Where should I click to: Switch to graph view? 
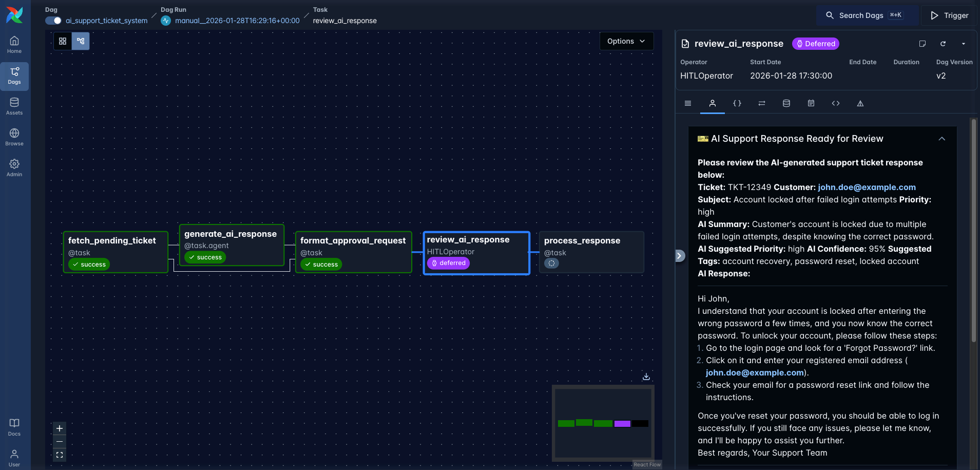click(81, 41)
